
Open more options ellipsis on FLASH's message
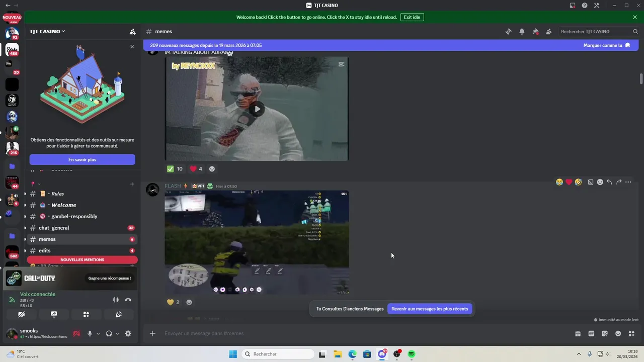click(628, 182)
